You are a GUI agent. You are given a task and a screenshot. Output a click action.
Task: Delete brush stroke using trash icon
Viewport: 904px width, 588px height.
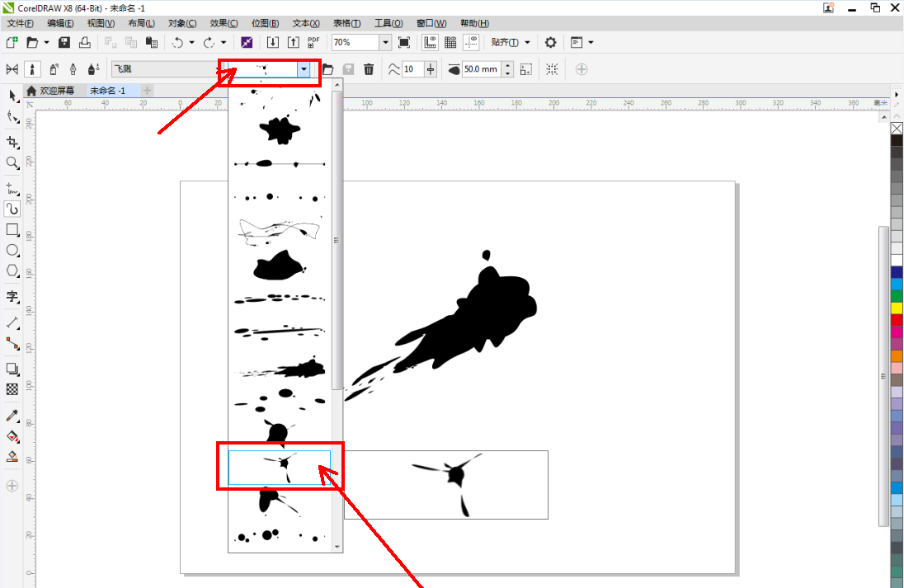click(369, 69)
